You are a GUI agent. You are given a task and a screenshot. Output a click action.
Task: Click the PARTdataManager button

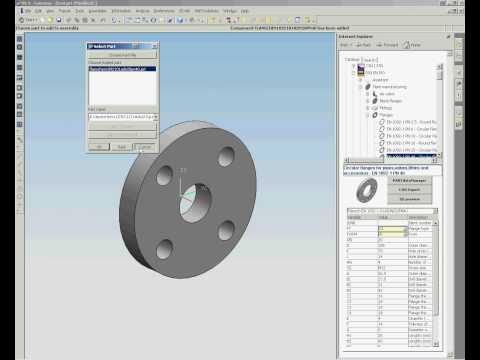[409, 181]
